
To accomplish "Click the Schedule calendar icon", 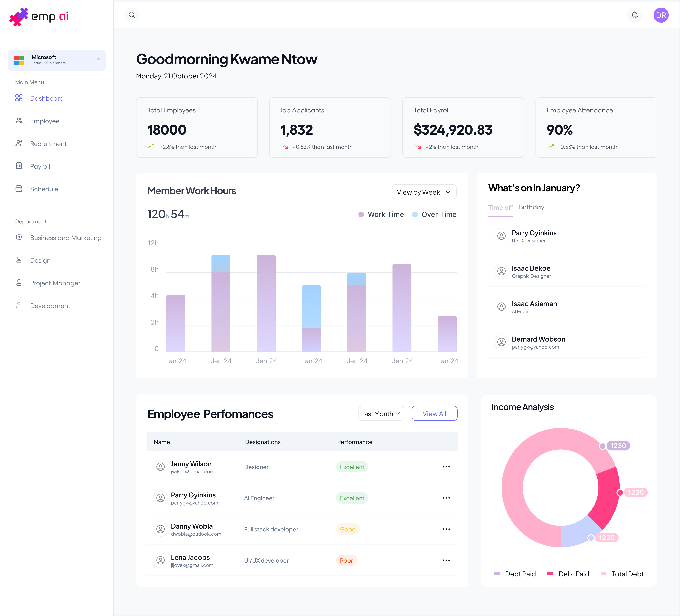I will click(19, 189).
